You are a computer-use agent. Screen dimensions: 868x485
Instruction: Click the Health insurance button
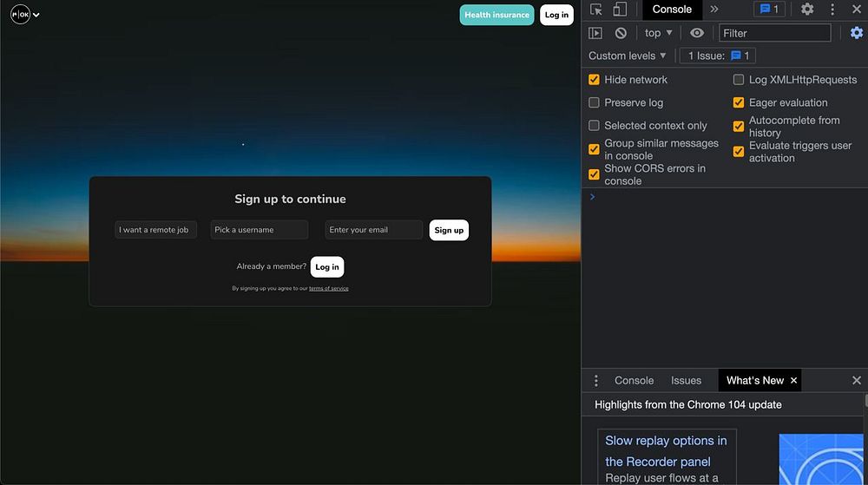coord(496,15)
